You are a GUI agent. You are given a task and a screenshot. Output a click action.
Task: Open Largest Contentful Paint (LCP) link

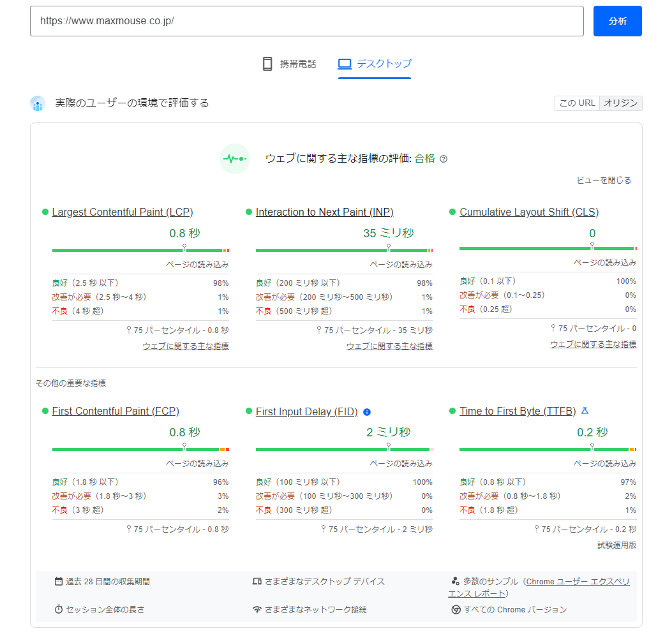123,212
